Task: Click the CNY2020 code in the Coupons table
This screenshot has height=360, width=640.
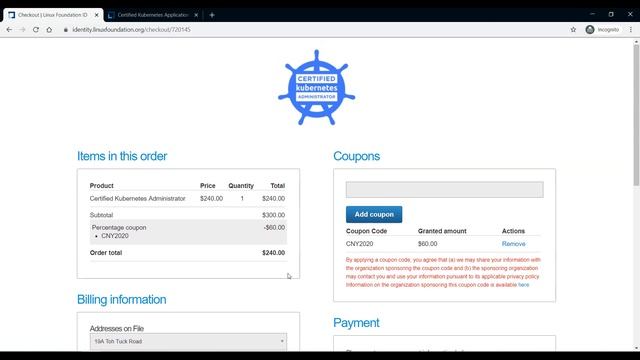Action: click(x=359, y=244)
